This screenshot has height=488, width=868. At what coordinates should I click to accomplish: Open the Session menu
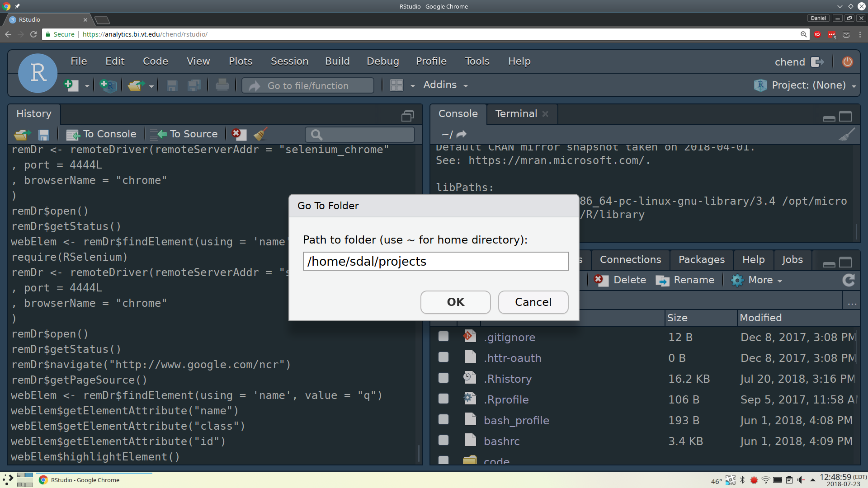pos(289,61)
